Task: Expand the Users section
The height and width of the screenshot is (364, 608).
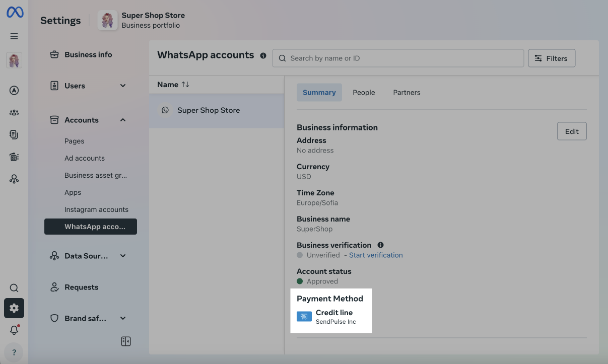Action: (123, 86)
